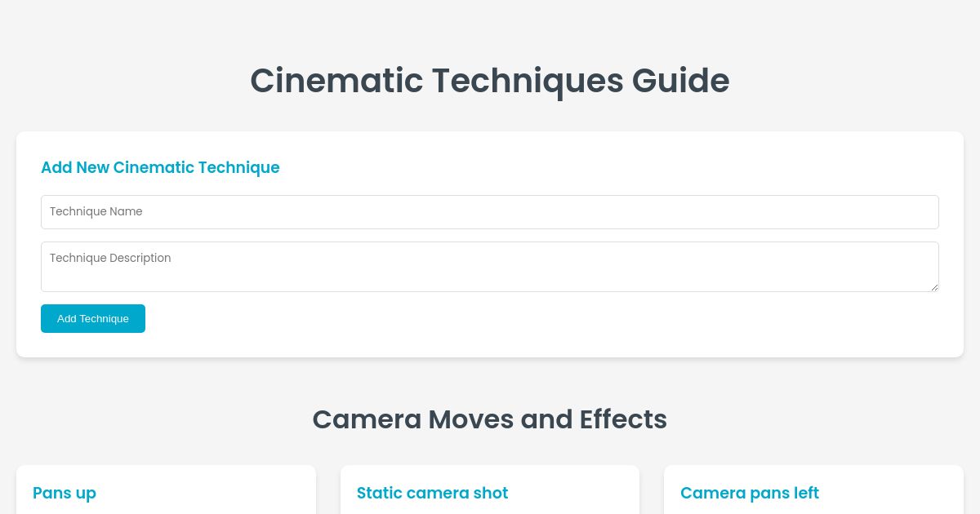The width and height of the screenshot is (980, 514).
Task: Click the textarea resize handle
Action: pyautogui.click(x=935, y=290)
